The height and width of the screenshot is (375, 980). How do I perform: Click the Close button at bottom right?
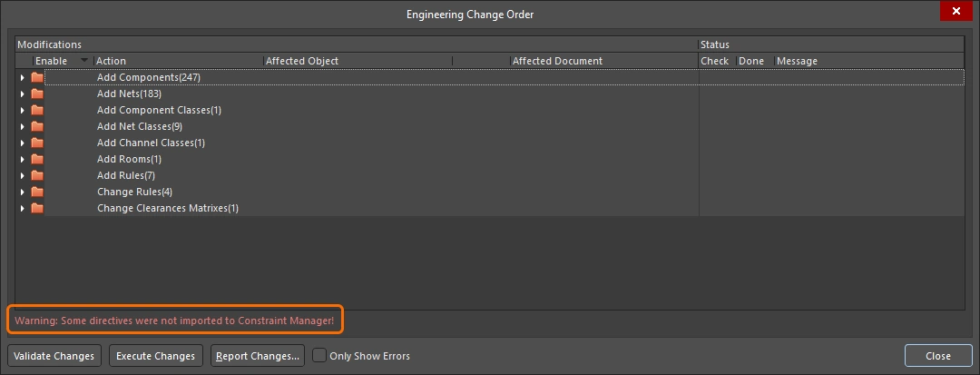pyautogui.click(x=937, y=356)
